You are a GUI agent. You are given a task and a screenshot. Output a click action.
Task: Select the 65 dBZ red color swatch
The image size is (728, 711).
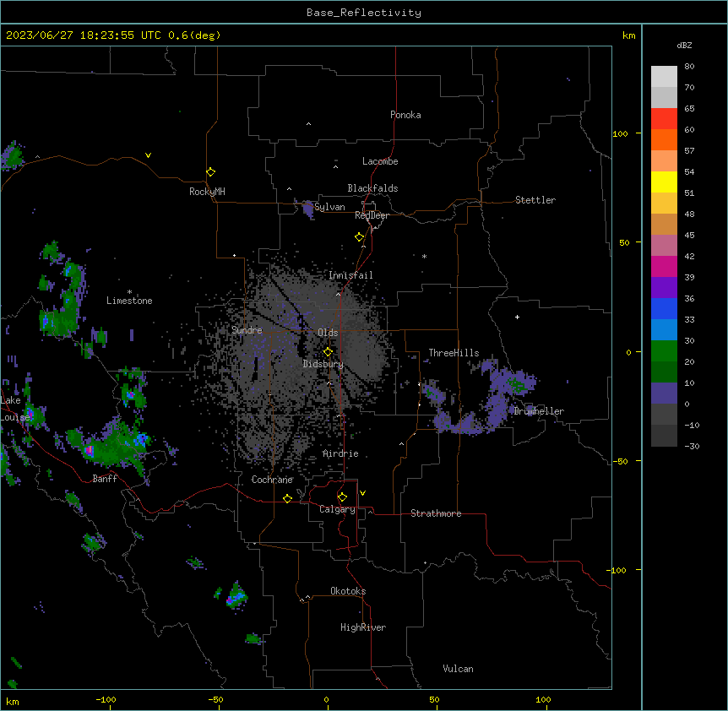tap(664, 118)
